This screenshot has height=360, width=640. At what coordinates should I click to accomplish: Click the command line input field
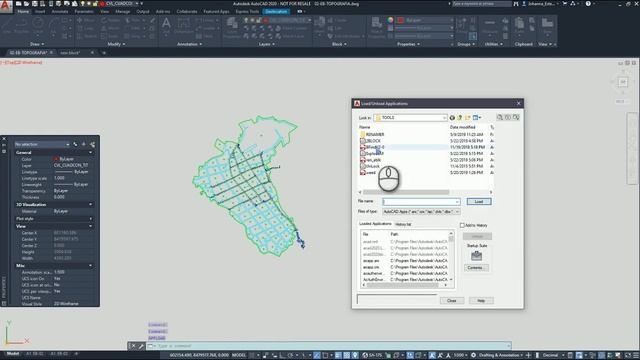[x=329, y=346]
